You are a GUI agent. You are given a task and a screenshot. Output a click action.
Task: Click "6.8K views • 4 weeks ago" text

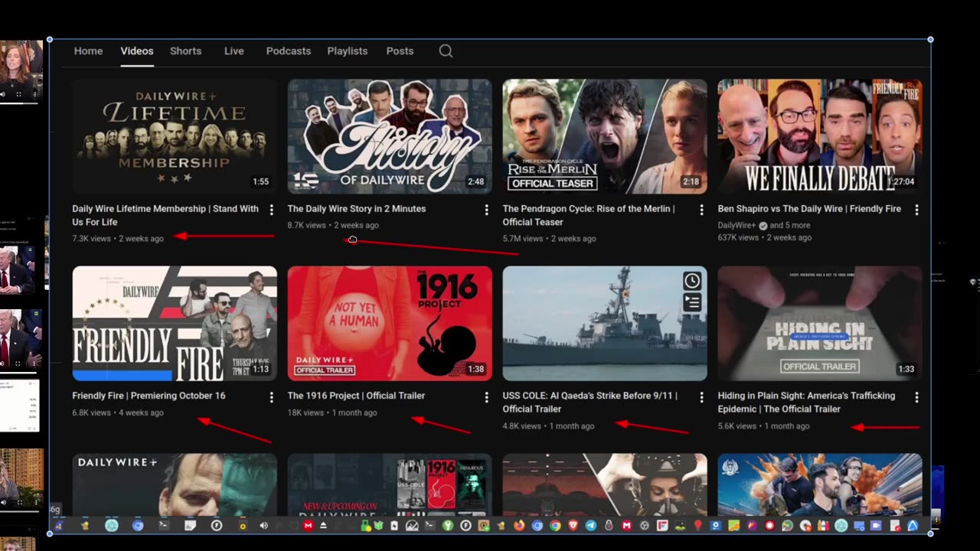coord(118,413)
